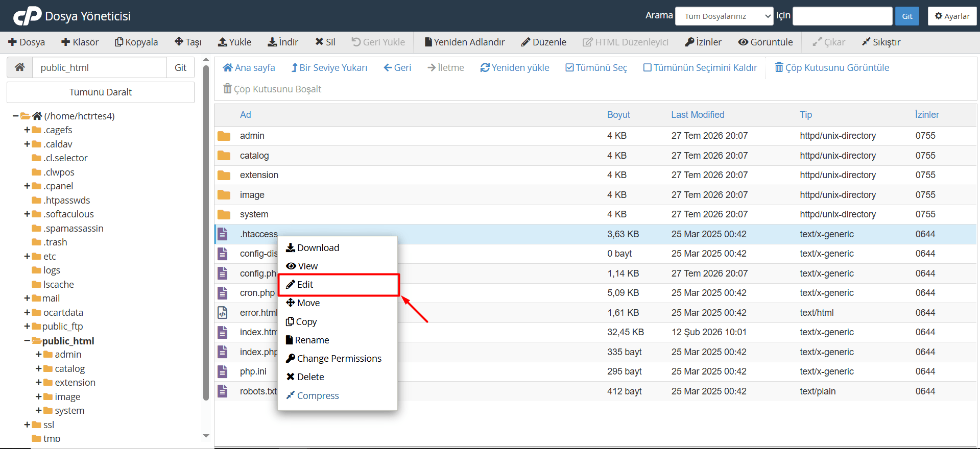This screenshot has width=980, height=449.
Task: Click the public_html path input field
Action: [x=100, y=67]
